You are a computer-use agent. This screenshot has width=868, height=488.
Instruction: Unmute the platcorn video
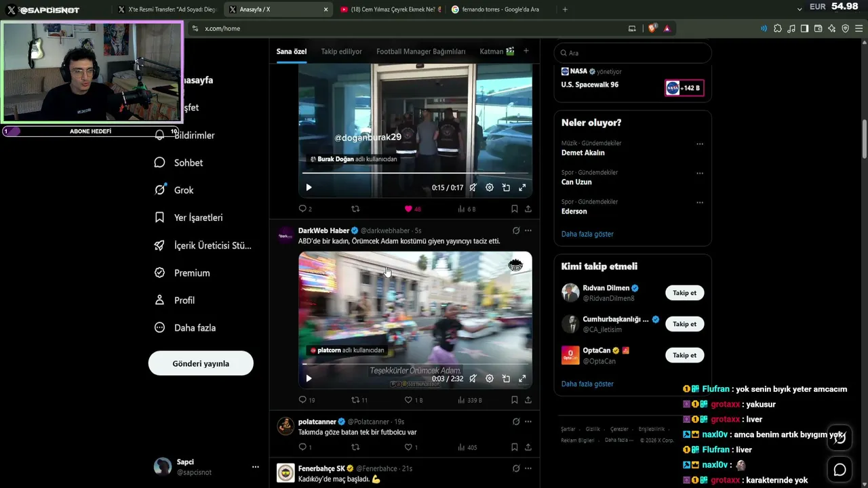click(x=473, y=379)
